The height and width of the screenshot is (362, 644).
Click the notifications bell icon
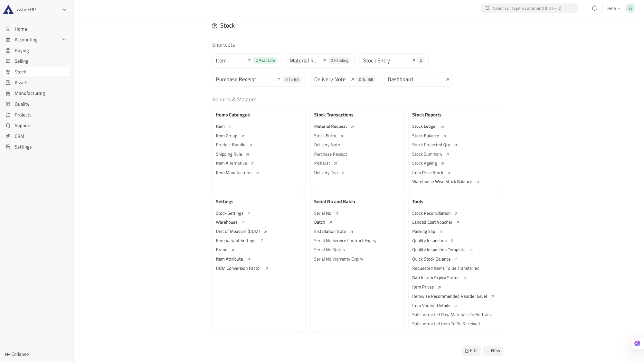pos(594,8)
